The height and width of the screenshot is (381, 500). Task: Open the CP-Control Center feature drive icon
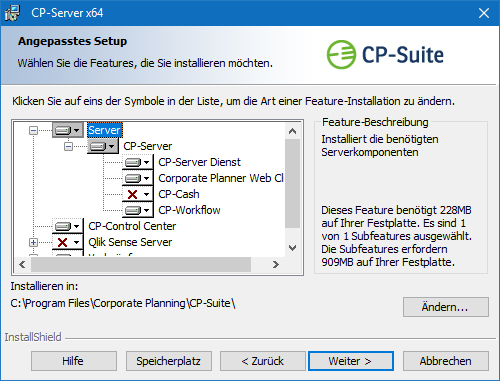pyautogui.click(x=68, y=226)
